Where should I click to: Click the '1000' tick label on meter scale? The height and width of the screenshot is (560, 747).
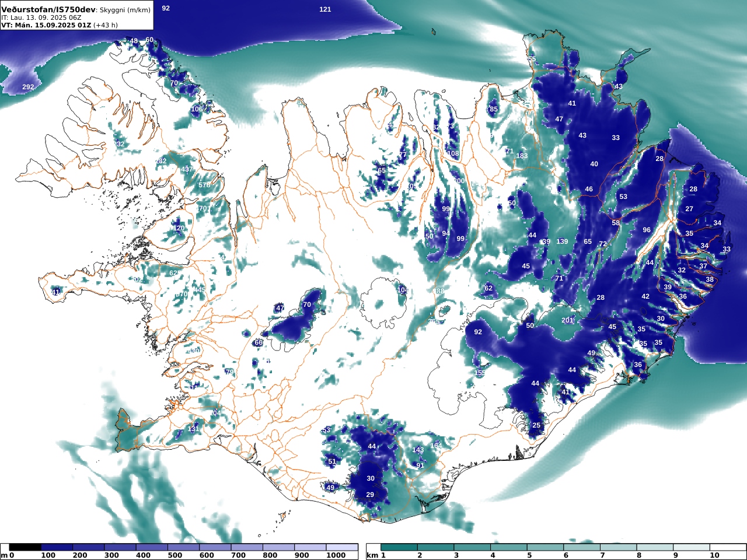(x=336, y=555)
